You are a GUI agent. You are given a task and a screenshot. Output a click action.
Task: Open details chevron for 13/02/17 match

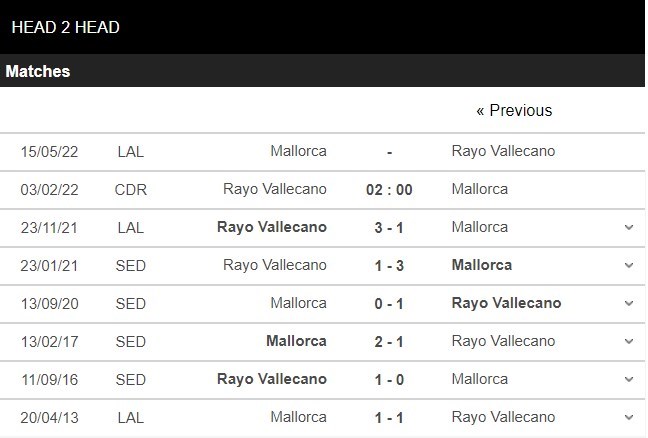pos(629,341)
